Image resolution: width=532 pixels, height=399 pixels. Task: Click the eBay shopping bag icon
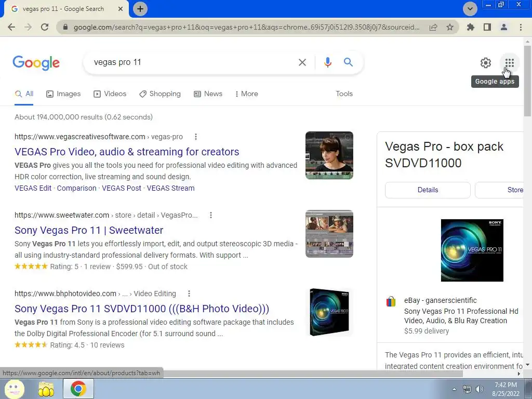pyautogui.click(x=391, y=301)
